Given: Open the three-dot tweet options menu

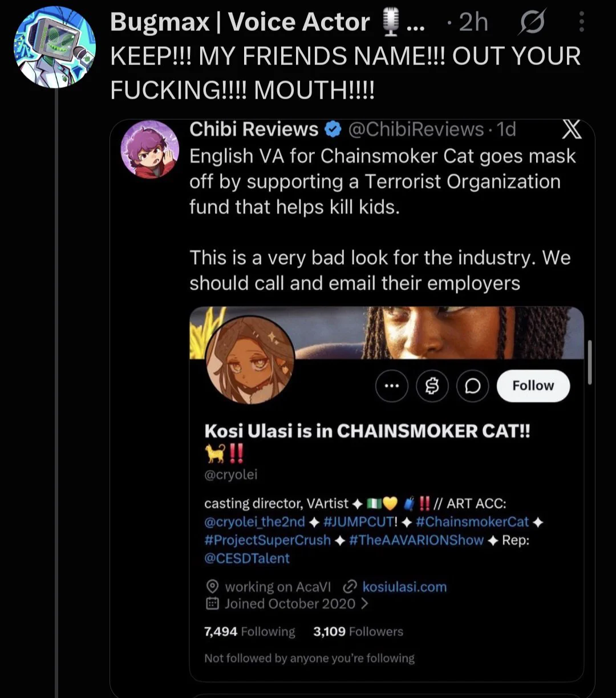Looking at the screenshot, I should click(x=581, y=23).
